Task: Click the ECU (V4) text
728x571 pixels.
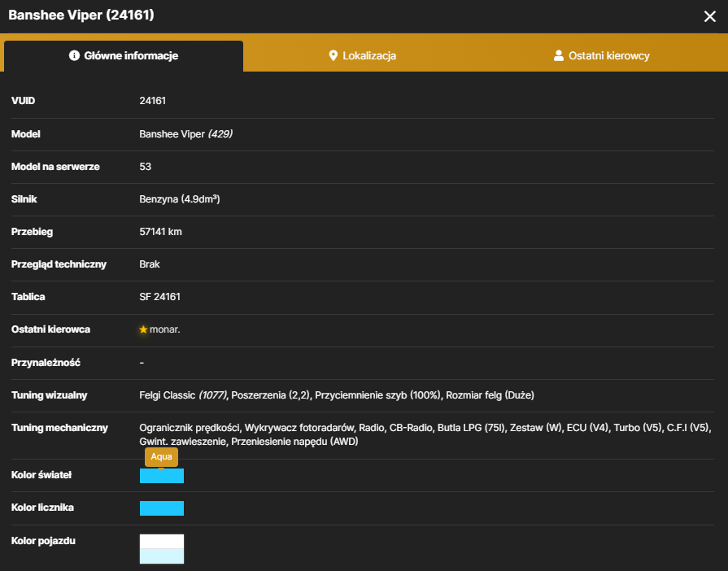Action: click(x=586, y=428)
